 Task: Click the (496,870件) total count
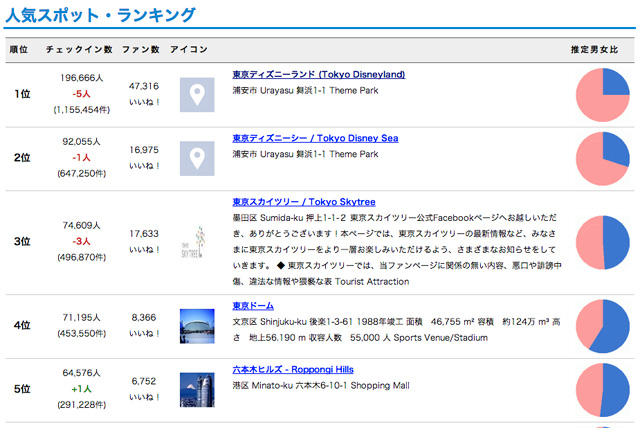(82, 257)
